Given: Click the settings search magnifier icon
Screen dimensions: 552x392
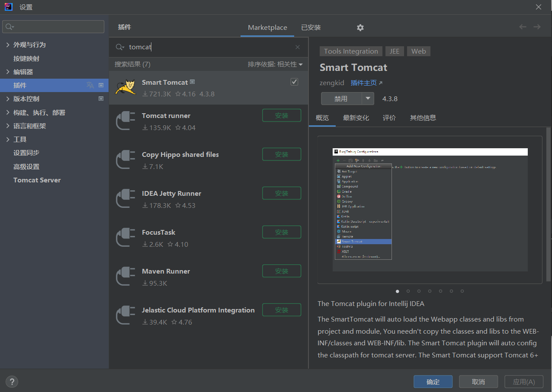Looking at the screenshot, I should pos(10,27).
